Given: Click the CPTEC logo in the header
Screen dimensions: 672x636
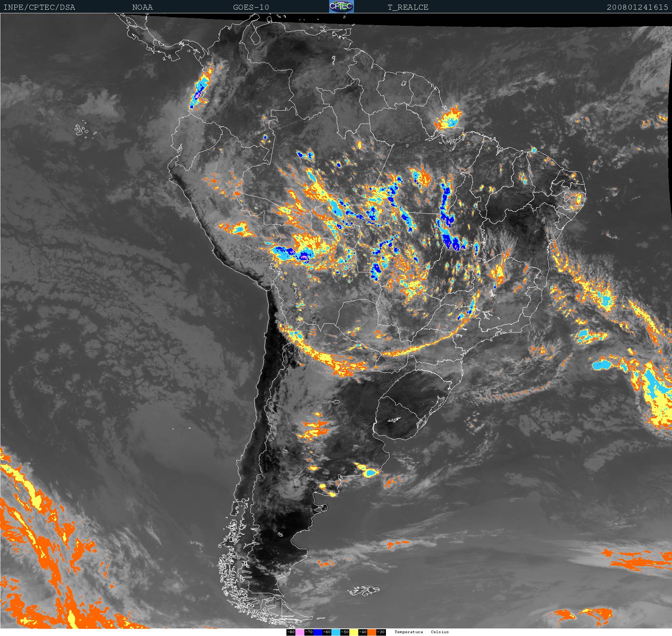Looking at the screenshot, I should pyautogui.click(x=341, y=6).
